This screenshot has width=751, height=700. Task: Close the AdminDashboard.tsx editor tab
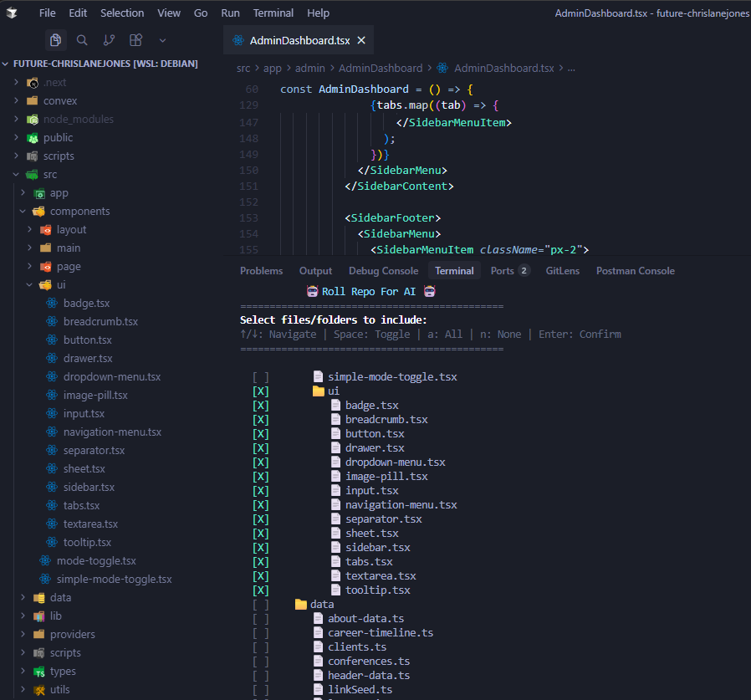pyautogui.click(x=361, y=40)
